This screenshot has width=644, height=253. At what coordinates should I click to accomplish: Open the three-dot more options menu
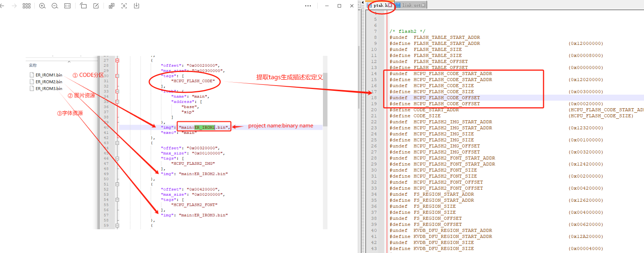[308, 6]
